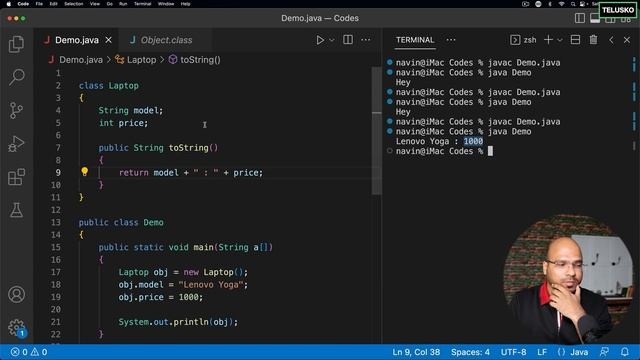Image resolution: width=640 pixels, height=360 pixels.
Task: Open the Edit menu
Action: point(53,4)
